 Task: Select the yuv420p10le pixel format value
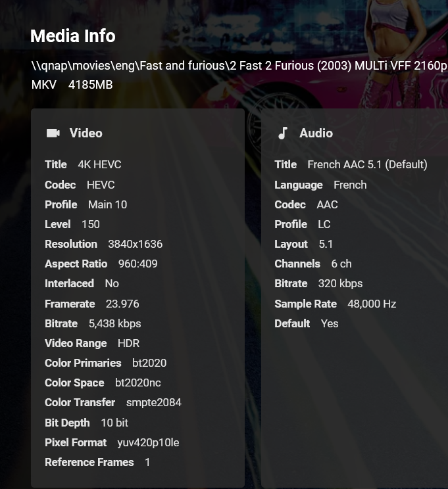pyautogui.click(x=148, y=442)
